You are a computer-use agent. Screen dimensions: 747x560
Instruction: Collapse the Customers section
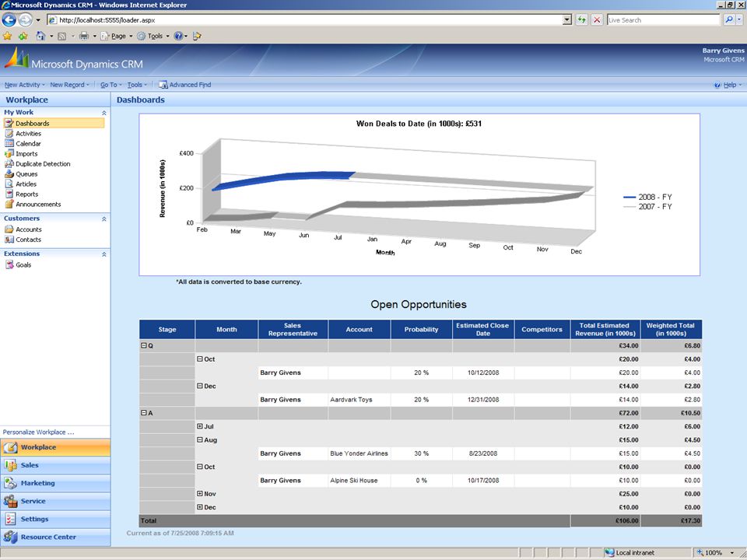pyautogui.click(x=103, y=219)
